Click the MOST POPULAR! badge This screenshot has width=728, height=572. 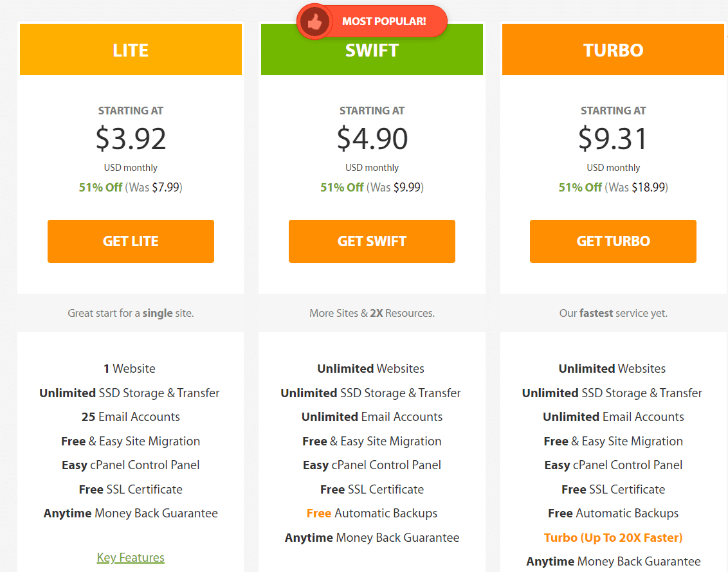[372, 21]
